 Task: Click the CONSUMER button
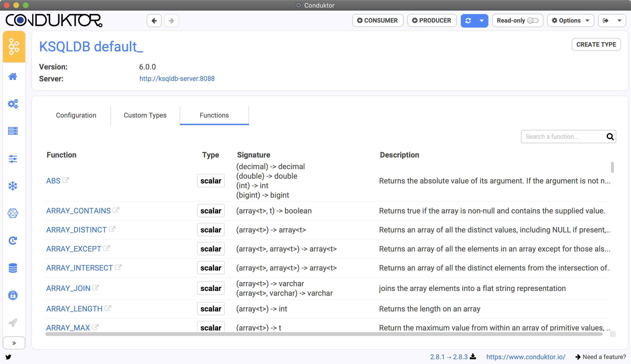378,20
